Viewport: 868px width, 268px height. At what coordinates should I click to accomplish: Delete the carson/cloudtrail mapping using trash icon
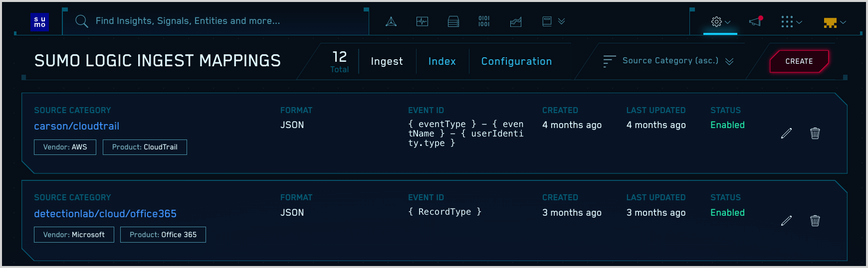click(815, 133)
